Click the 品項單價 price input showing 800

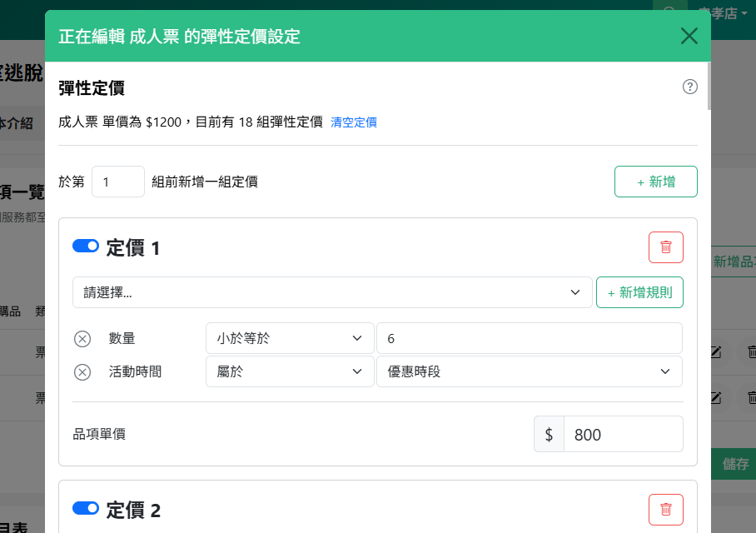623,433
